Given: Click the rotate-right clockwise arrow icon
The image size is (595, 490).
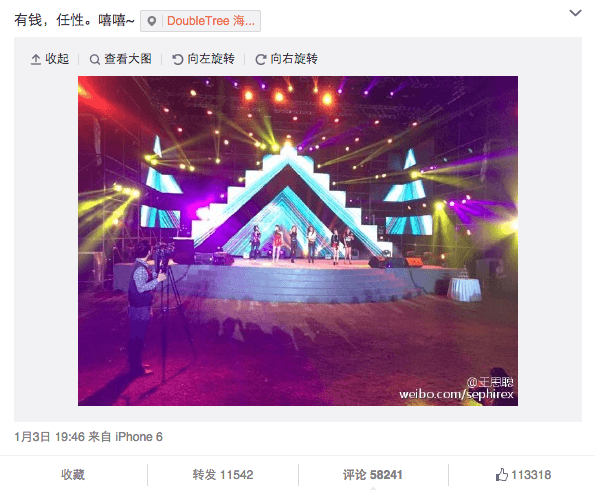Looking at the screenshot, I should (x=260, y=60).
